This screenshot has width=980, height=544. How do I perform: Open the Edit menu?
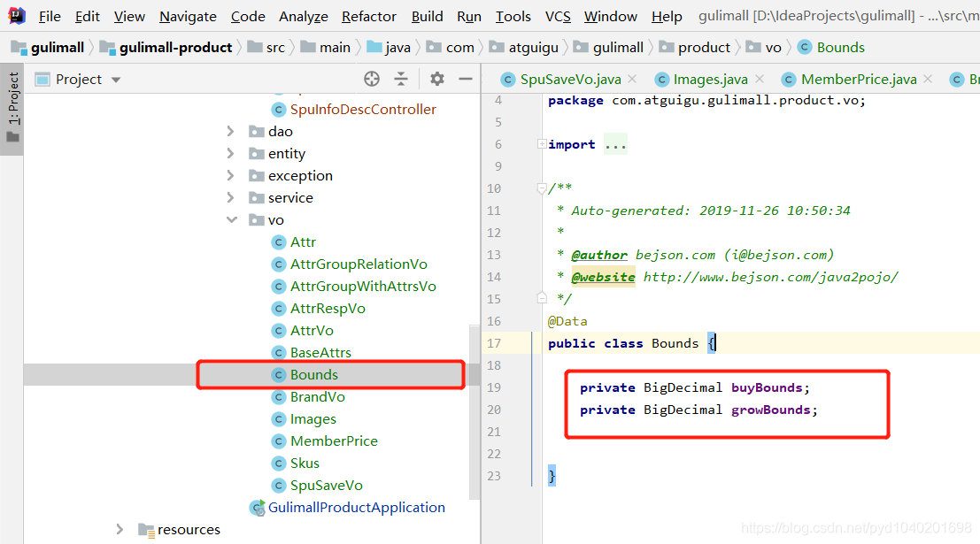click(x=88, y=16)
